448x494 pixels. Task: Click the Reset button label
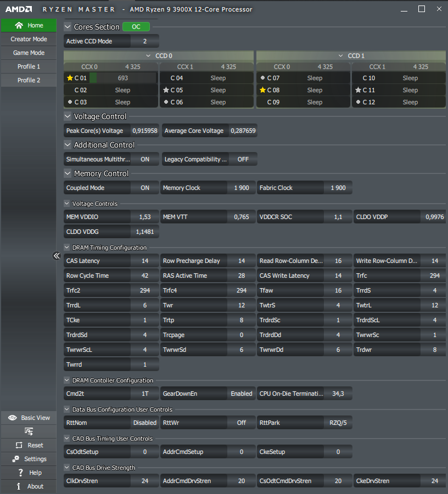[35, 445]
